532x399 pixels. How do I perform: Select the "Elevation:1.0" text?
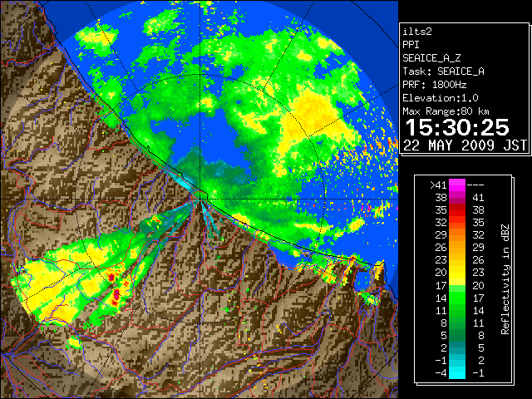point(440,98)
